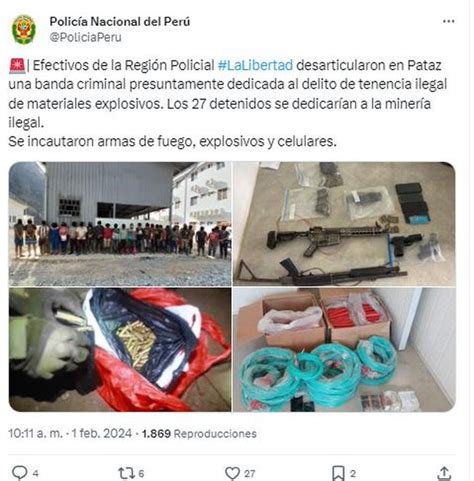View photo of seized rifles and pistol
Image resolution: width=474 pixels, height=481 pixels.
point(344,224)
